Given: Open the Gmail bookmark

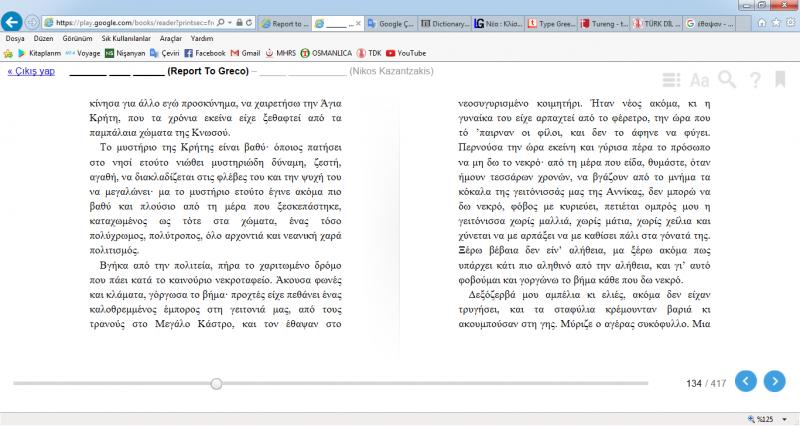Looking at the screenshot, I should point(245,53).
